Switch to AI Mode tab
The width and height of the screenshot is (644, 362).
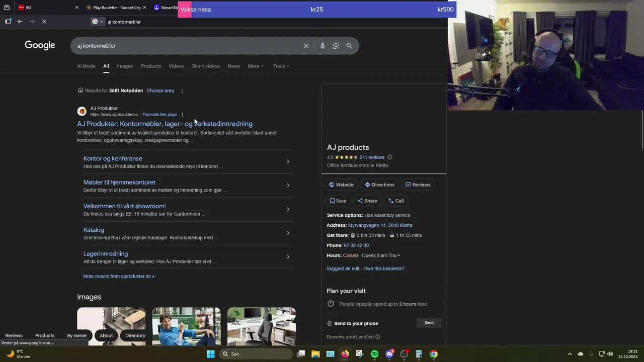point(86,66)
